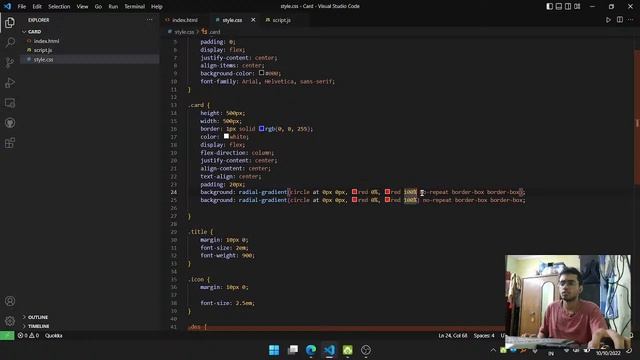Screen dimensions: 640x360
Task: Click second red swatch on line 25
Action: coord(387,200)
